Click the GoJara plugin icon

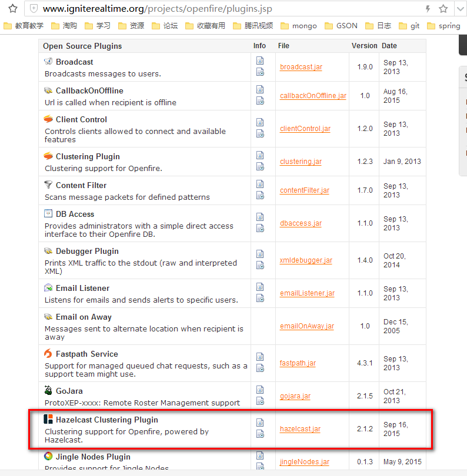pos(48,390)
